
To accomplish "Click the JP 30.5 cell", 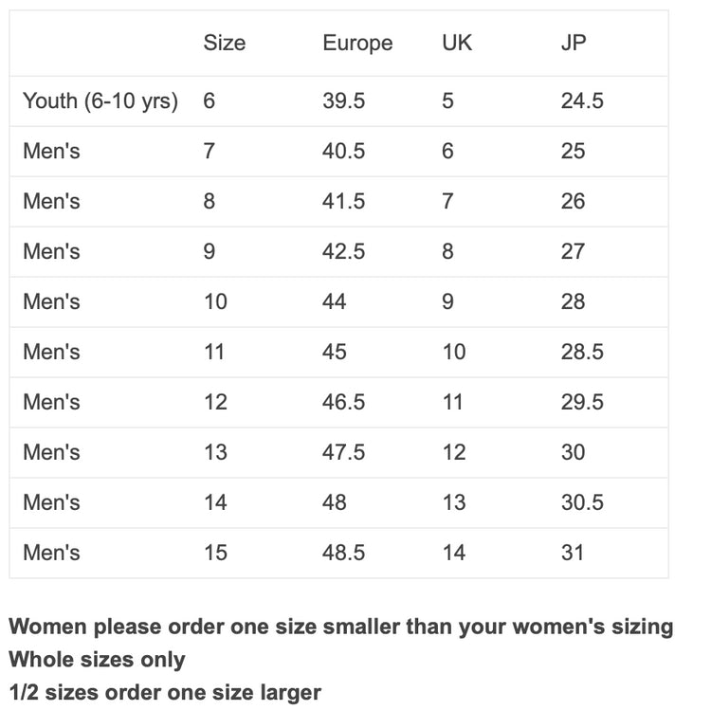I will 582,503.
